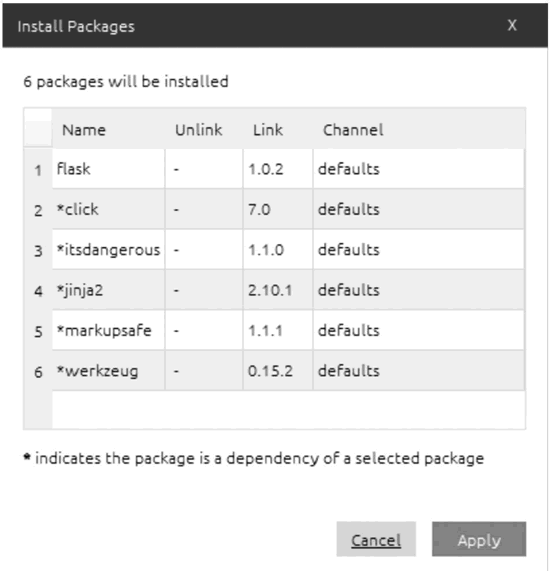This screenshot has height=571, width=550.
Task: Select row number 6 header
Action: 38,372
